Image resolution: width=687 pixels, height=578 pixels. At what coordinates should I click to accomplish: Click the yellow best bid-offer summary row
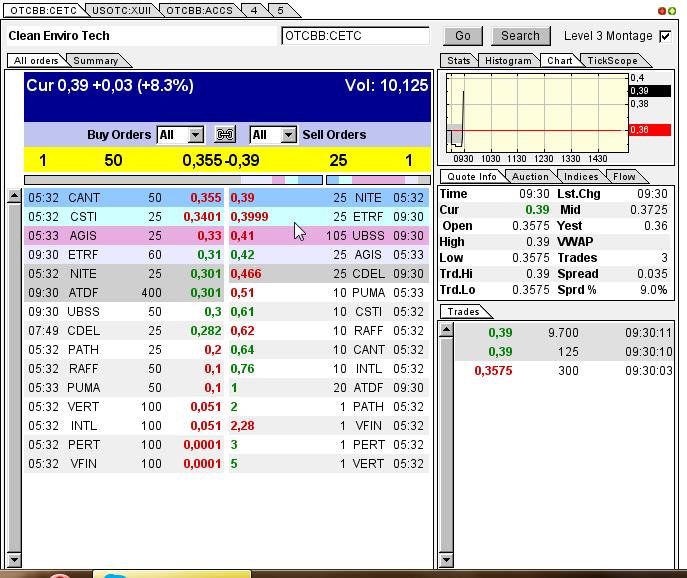point(227,160)
